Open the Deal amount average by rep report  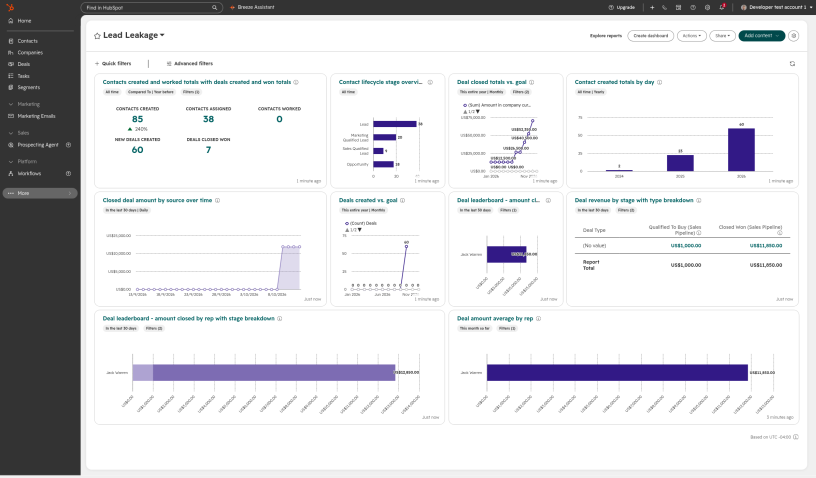tap(495, 318)
